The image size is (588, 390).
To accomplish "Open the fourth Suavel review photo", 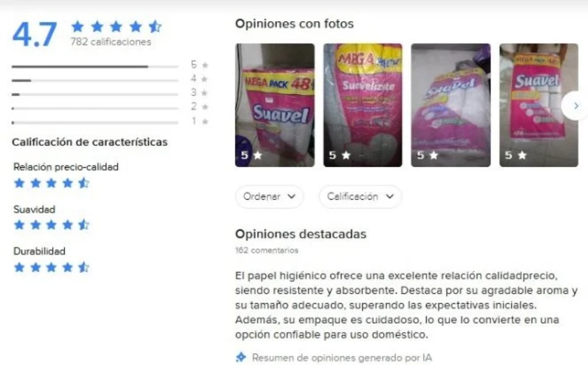I will coord(539,105).
